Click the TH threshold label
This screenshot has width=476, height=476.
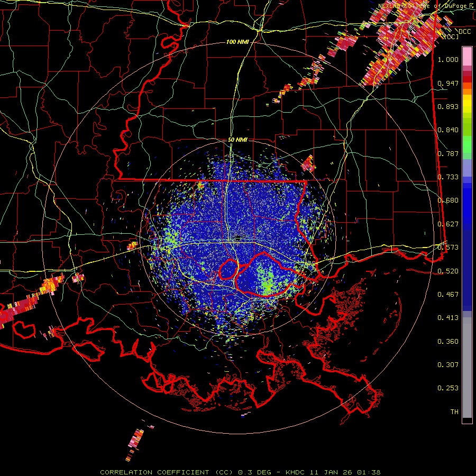[x=454, y=411]
